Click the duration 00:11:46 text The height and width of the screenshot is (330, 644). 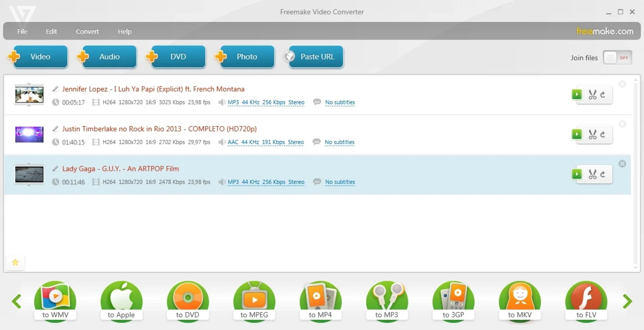coord(73,182)
